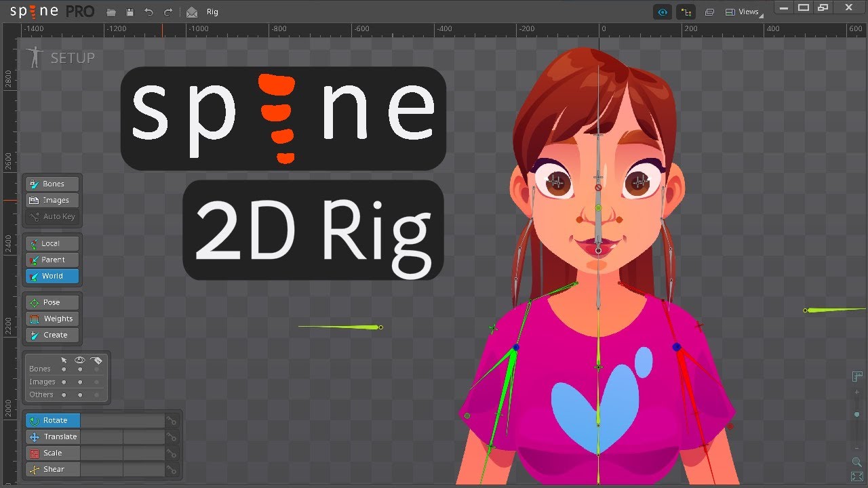Click the second Translate value field
This screenshot has width=868, height=488.
point(144,436)
